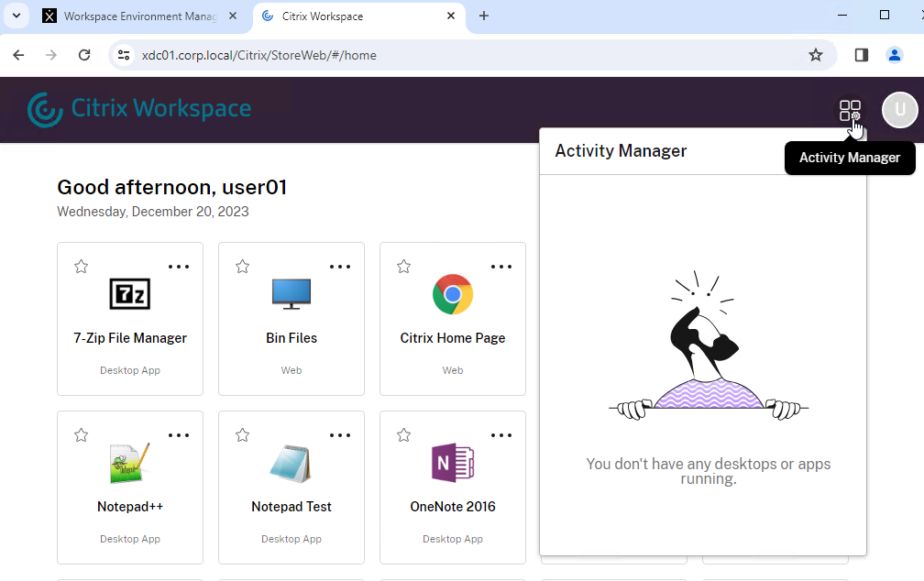Favorite the Bin Files star

242,267
